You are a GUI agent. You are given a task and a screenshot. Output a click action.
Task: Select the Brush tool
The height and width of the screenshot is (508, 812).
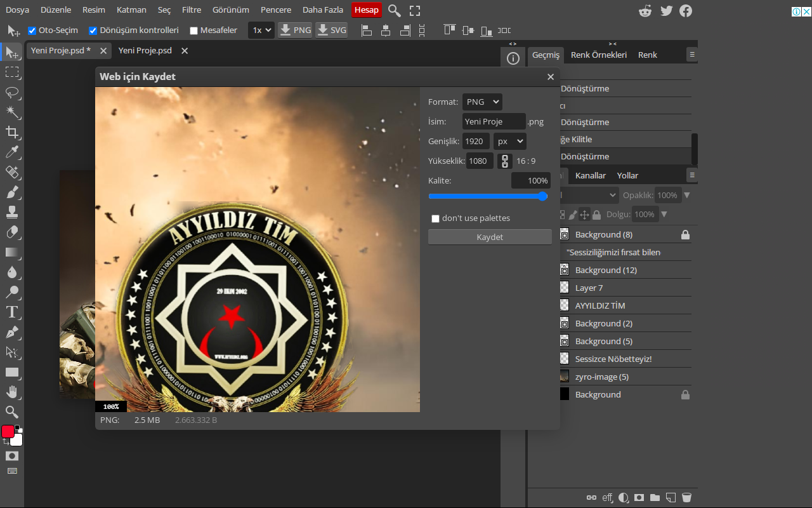pyautogui.click(x=12, y=192)
